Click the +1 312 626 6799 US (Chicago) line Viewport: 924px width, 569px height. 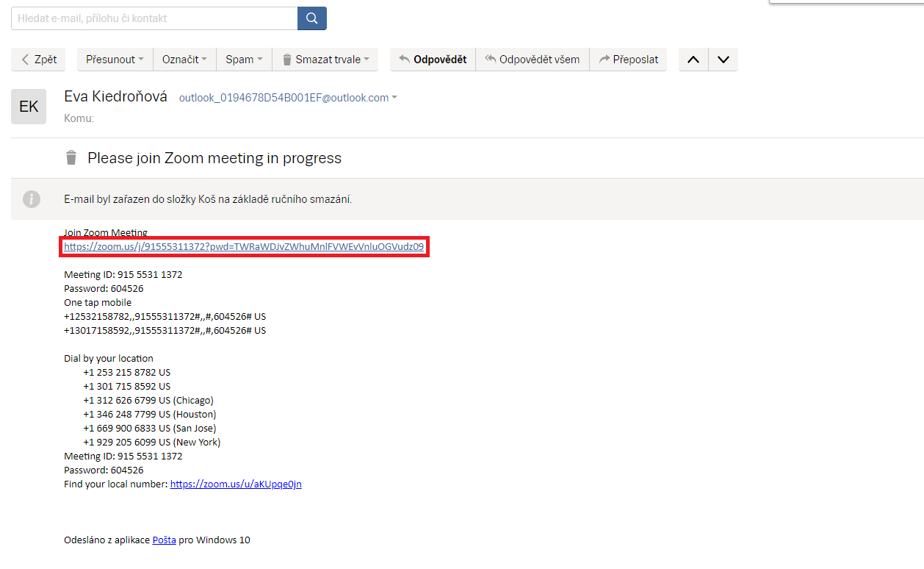click(148, 401)
